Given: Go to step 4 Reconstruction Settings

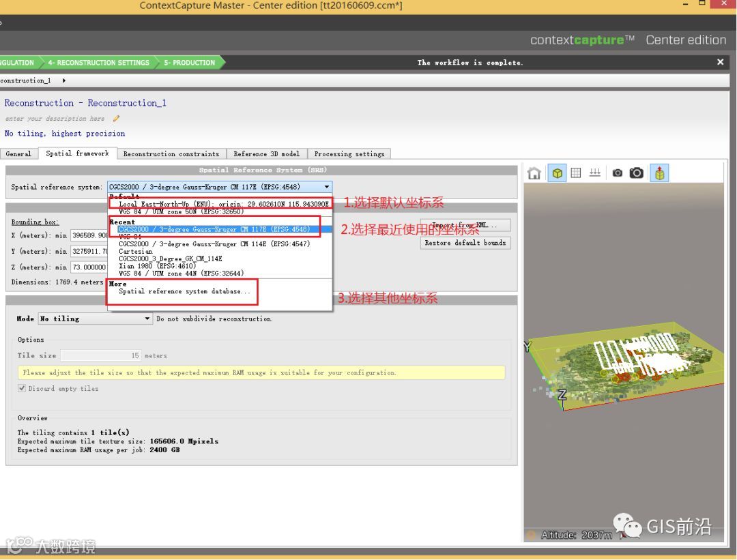Looking at the screenshot, I should 99,63.
